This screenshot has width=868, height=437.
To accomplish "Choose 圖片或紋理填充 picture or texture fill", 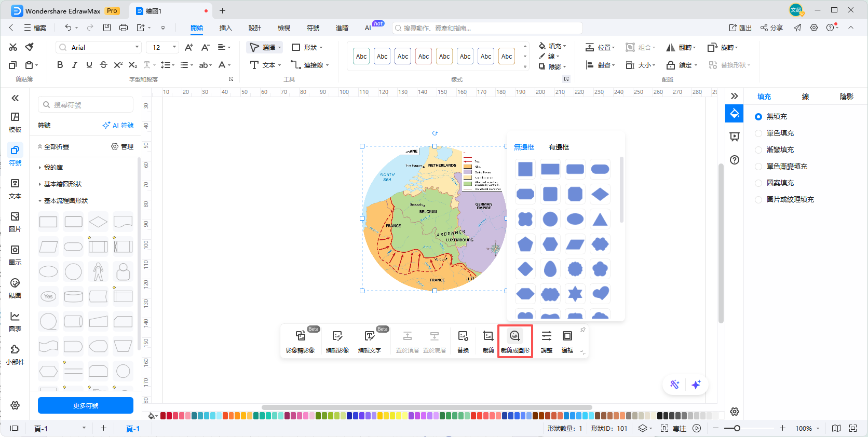I will coord(758,200).
